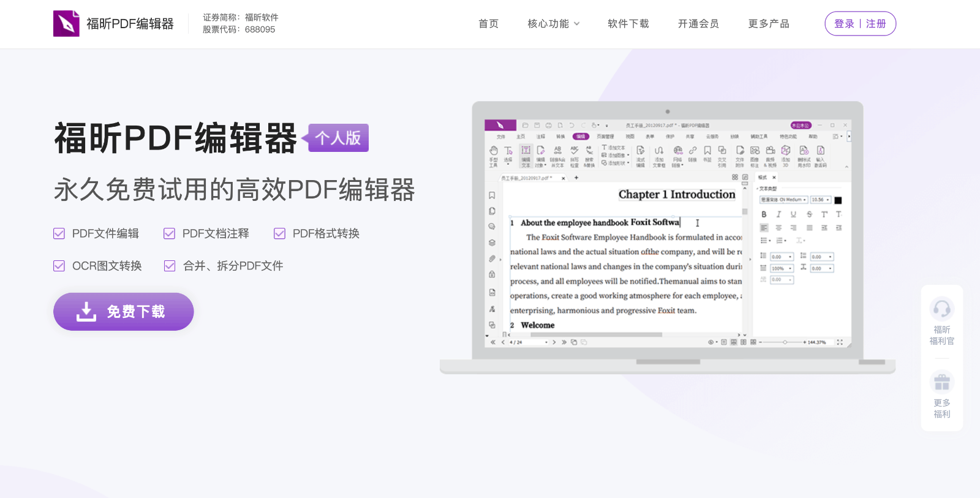Click the Bookmark ribbon icon
The image size is (980, 498).
coord(707,151)
